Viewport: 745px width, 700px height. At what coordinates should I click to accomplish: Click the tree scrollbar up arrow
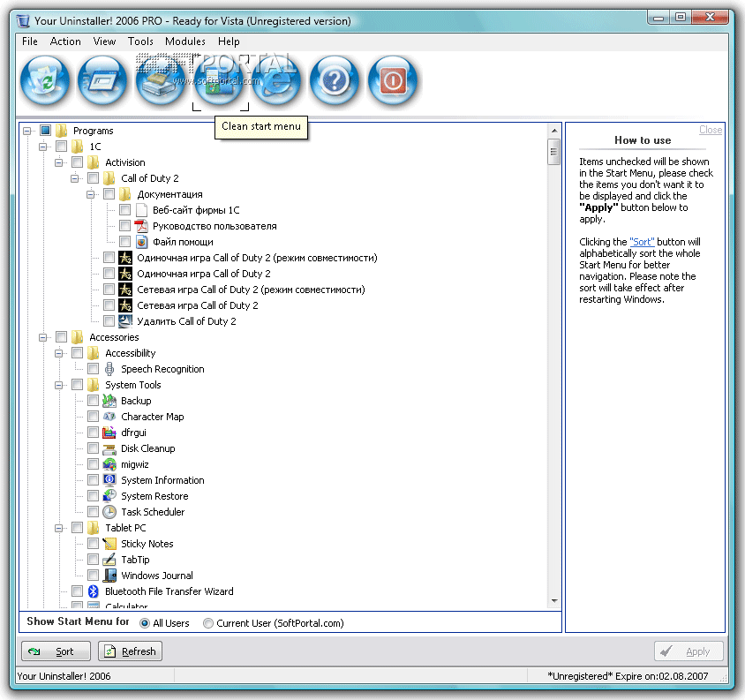click(554, 131)
